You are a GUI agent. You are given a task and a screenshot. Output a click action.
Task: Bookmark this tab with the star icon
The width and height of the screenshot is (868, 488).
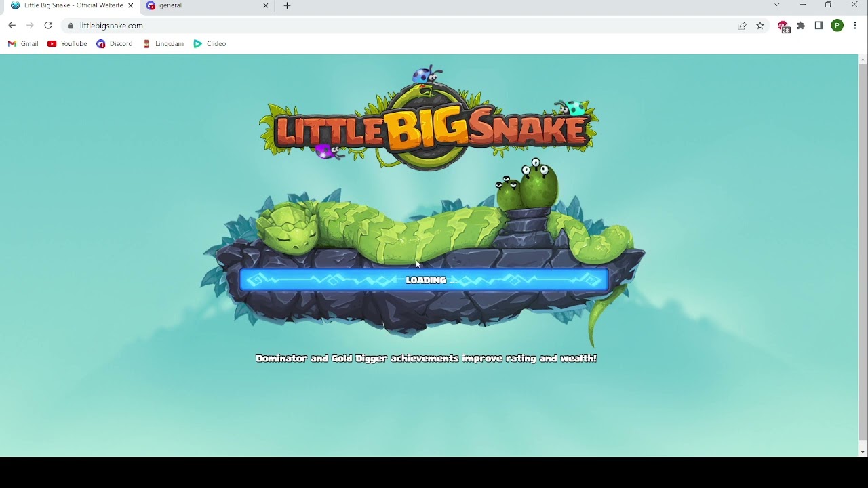point(760,26)
